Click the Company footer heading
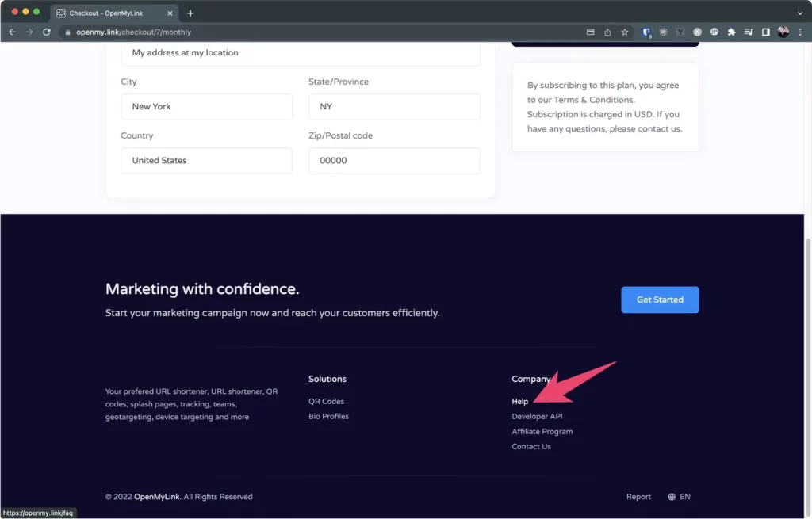812x519 pixels. coord(530,379)
